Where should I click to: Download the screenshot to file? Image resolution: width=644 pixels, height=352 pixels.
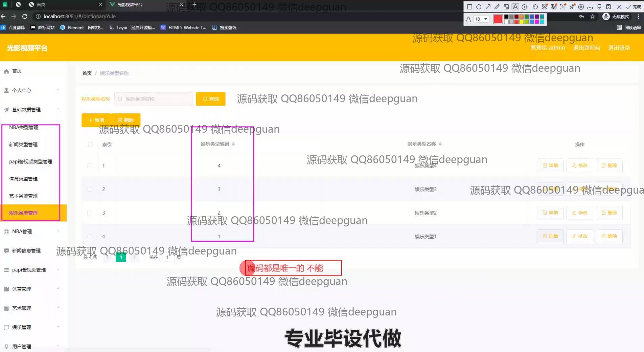590,7
